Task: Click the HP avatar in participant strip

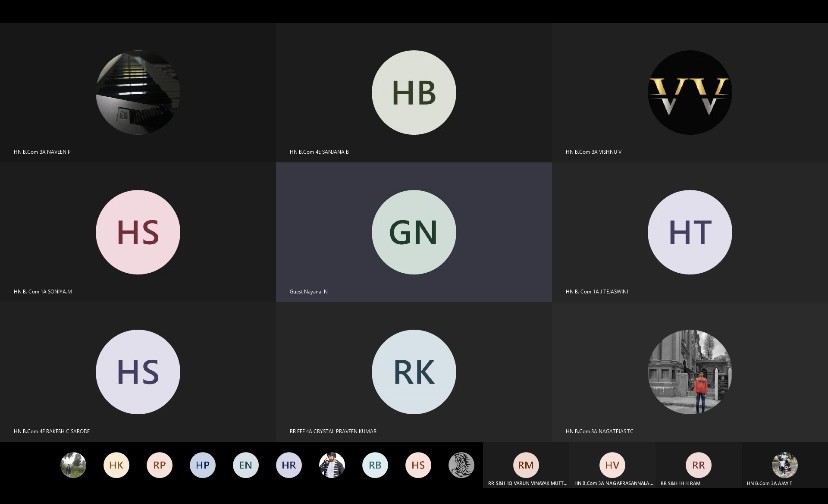Action: [x=203, y=465]
